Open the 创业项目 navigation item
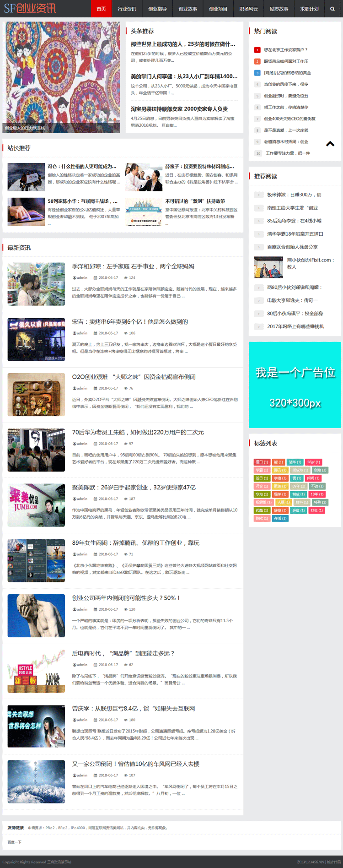The image size is (343, 868). coord(218,9)
